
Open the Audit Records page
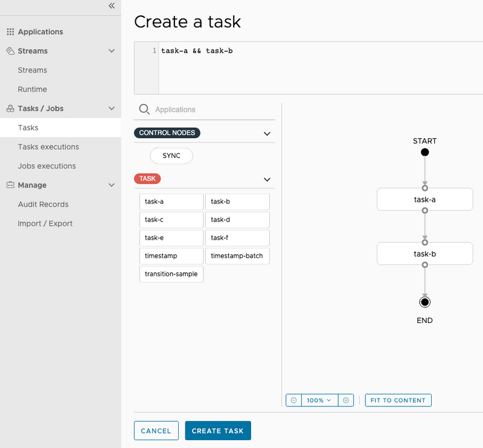pyautogui.click(x=37, y=204)
